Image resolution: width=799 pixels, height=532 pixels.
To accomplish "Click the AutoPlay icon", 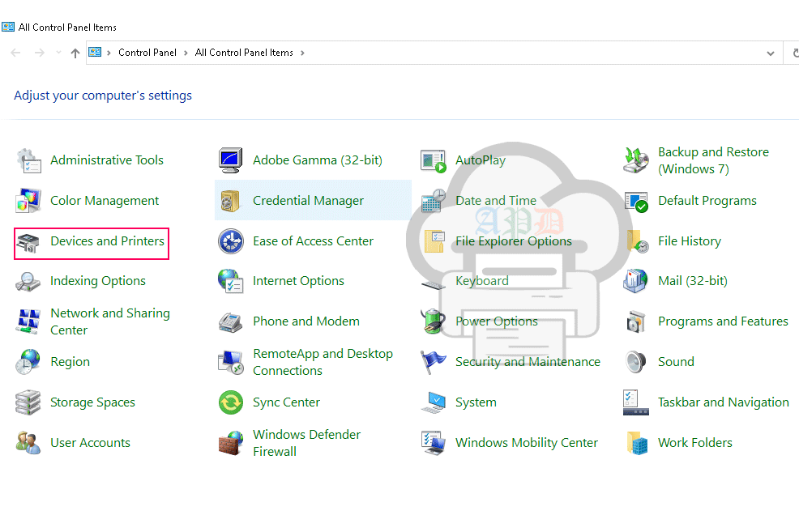I will [434, 161].
